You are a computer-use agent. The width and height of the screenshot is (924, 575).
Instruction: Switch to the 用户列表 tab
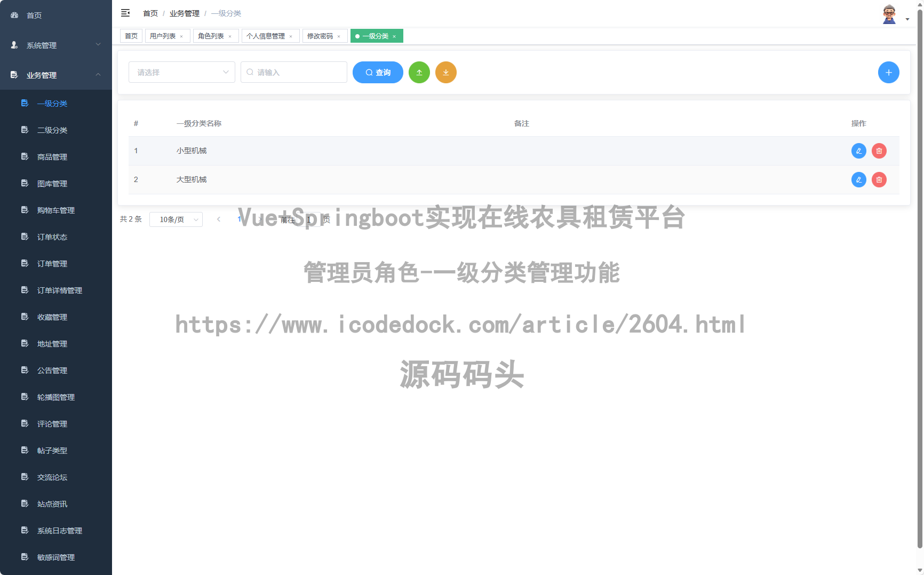pyautogui.click(x=163, y=36)
